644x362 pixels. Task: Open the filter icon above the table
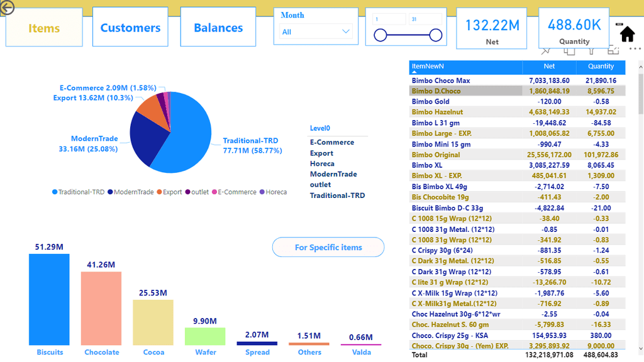click(592, 50)
